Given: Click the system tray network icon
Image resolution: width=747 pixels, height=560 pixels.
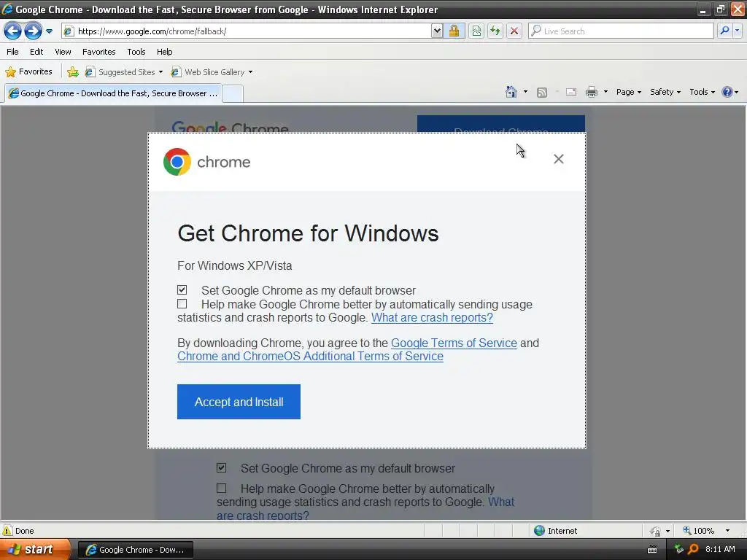Looking at the screenshot, I should pyautogui.click(x=679, y=550).
